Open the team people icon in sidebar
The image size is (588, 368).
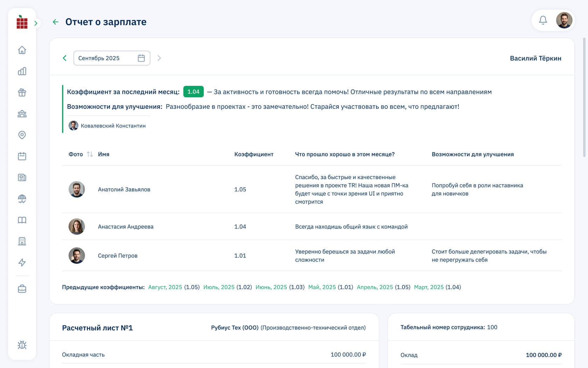click(22, 114)
